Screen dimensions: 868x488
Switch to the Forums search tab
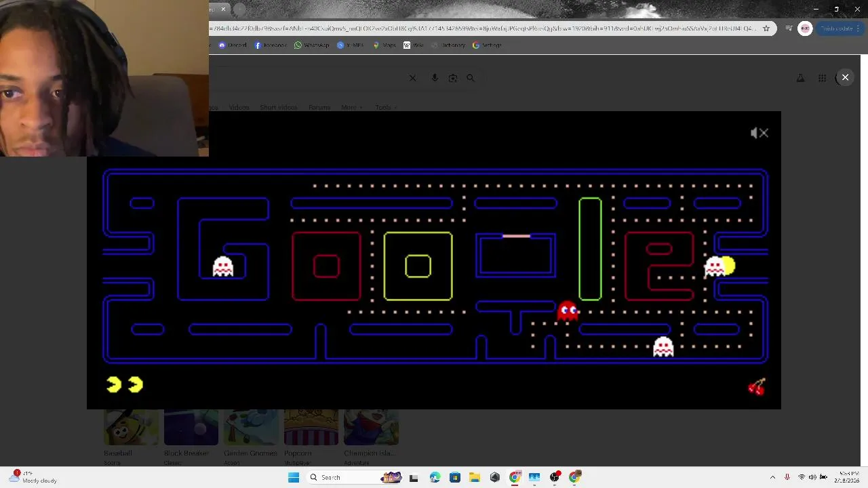click(319, 108)
